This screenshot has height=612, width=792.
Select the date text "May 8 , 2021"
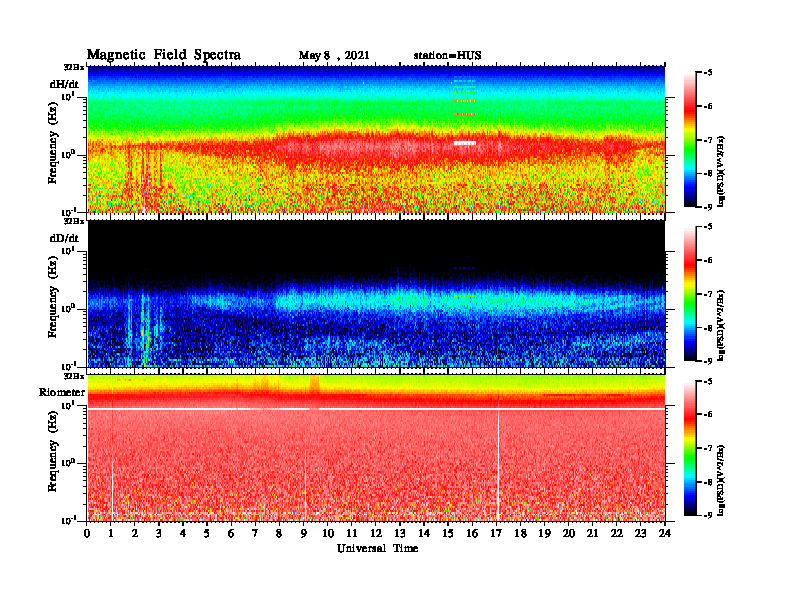pos(334,56)
